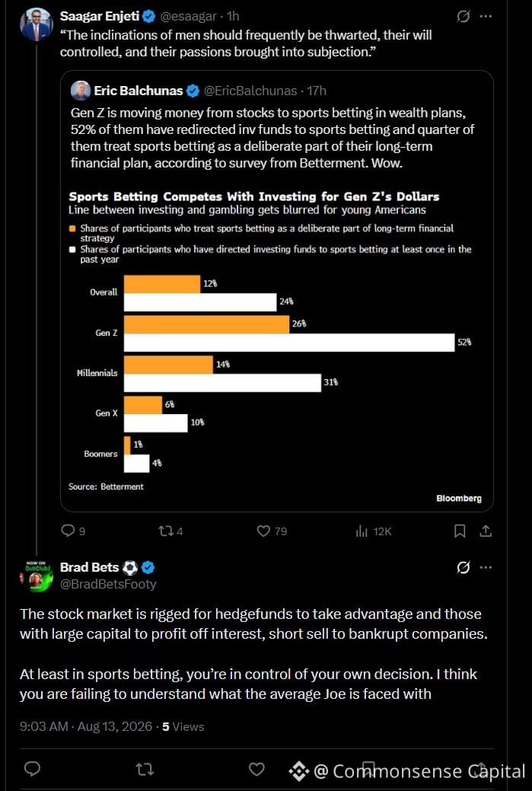The image size is (532, 791).
Task: Repost Saagar Enjeti's tweet with 4 reposts
Action: (170, 531)
